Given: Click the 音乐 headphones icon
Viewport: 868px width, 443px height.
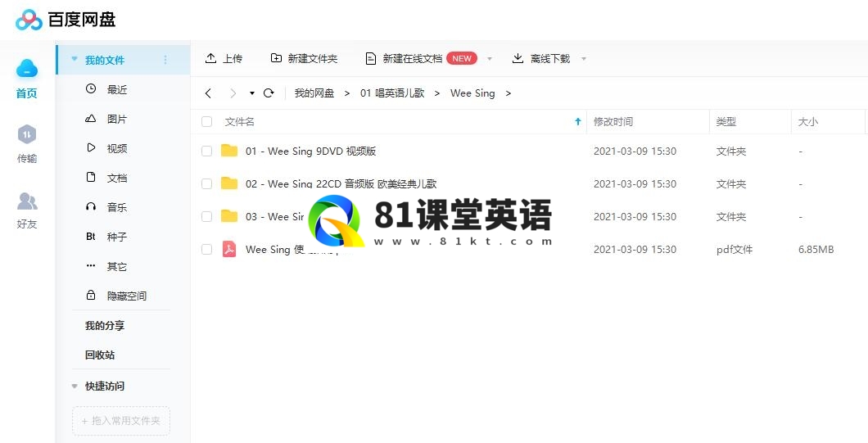Looking at the screenshot, I should (x=91, y=206).
